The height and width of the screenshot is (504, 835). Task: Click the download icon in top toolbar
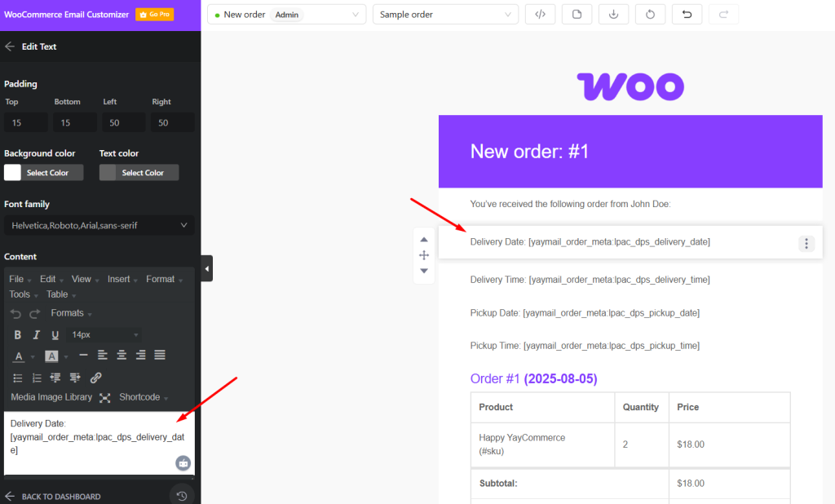[x=613, y=15]
